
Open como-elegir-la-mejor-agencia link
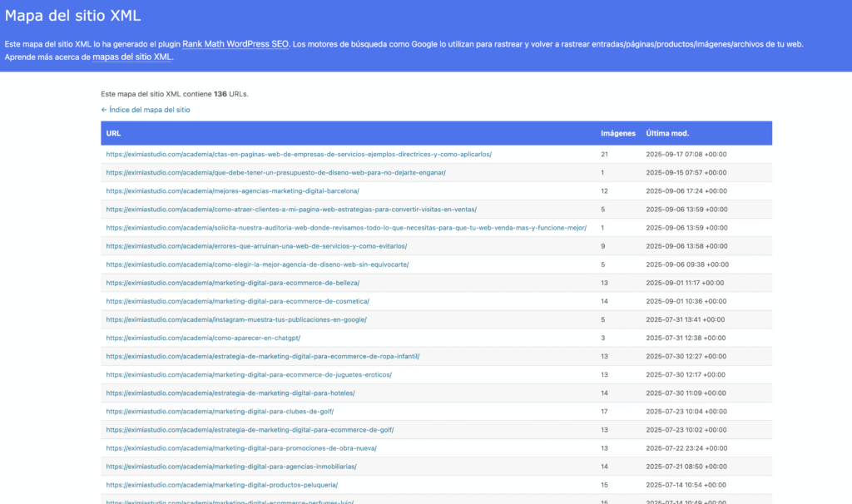(x=257, y=264)
